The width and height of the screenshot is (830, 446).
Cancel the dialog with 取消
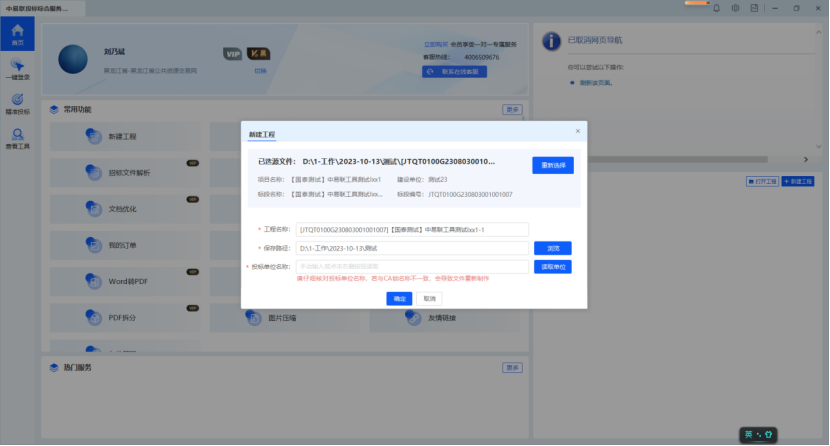click(429, 298)
